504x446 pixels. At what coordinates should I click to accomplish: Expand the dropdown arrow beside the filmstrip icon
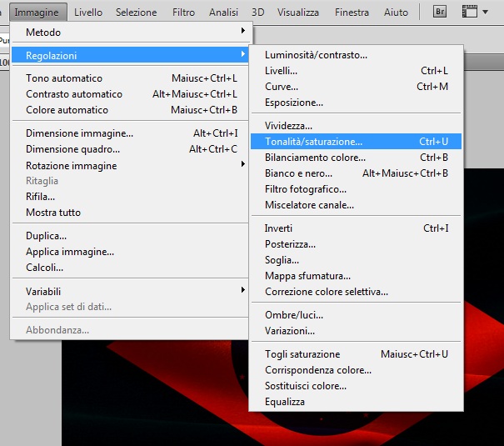486,13
